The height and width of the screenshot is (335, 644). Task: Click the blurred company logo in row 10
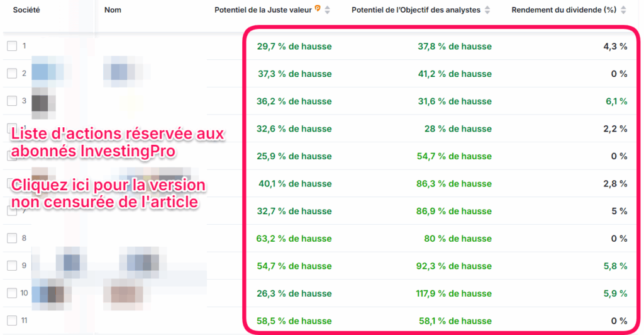(x=48, y=293)
